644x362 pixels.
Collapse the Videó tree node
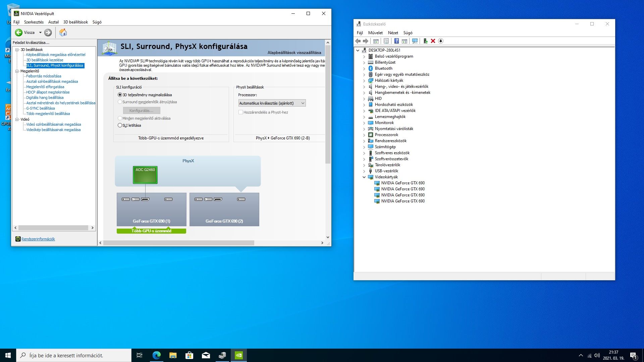click(17, 119)
